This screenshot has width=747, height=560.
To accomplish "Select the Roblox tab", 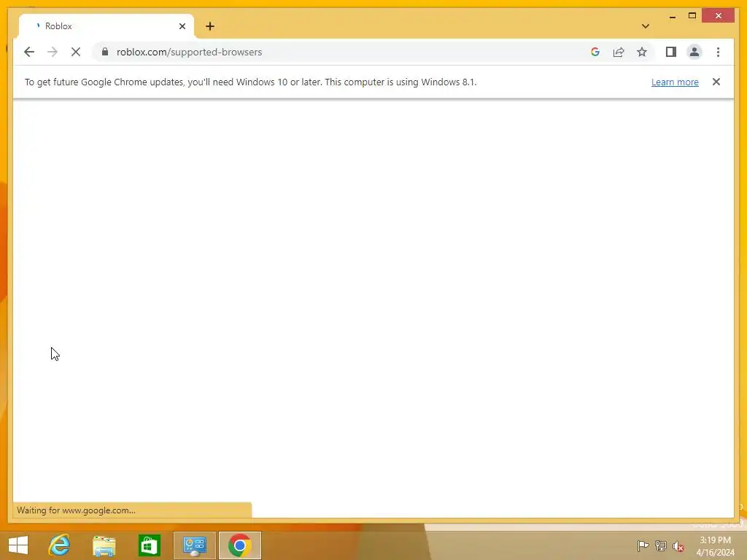I will tap(107, 26).
